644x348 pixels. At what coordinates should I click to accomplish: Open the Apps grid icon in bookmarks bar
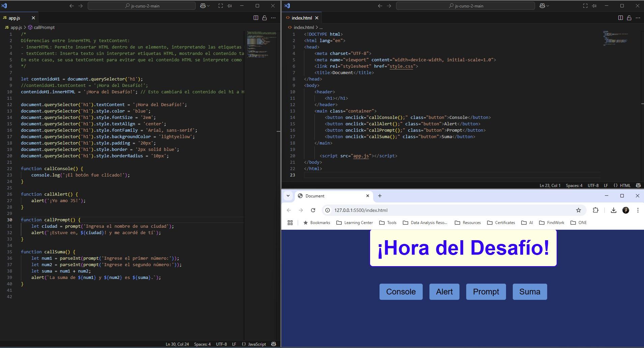point(290,223)
